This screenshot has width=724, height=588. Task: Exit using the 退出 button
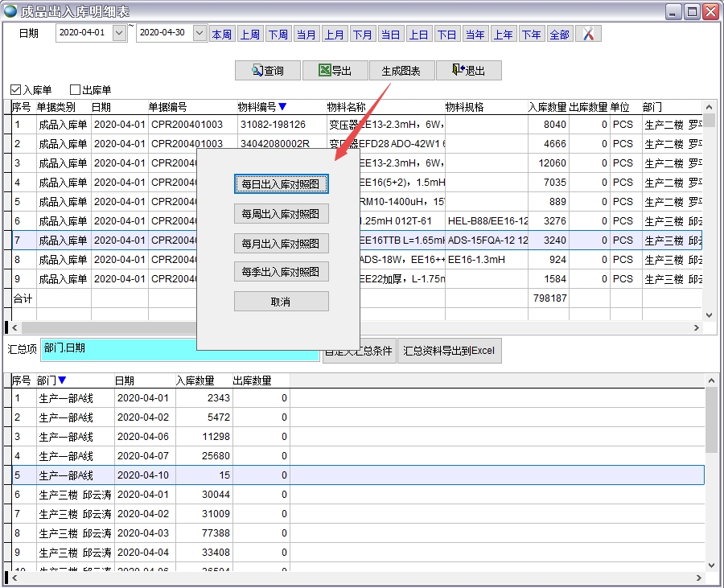pos(468,71)
